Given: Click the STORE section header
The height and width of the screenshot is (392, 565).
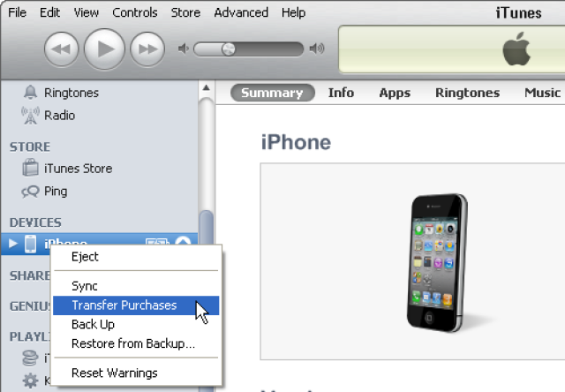Looking at the screenshot, I should [30, 147].
